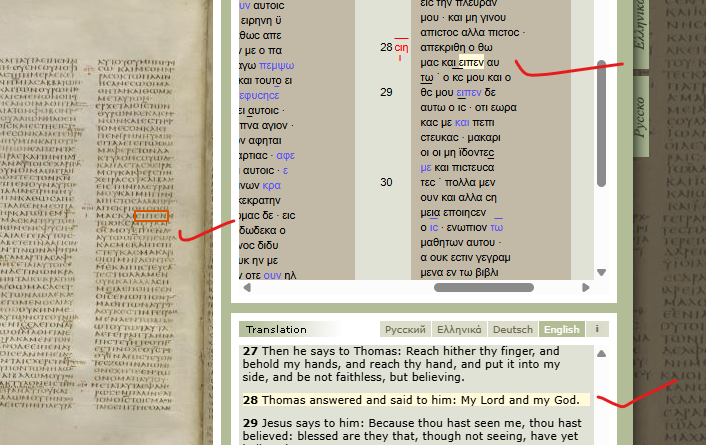Click orange-boxed word in manuscript image
This screenshot has height=445, width=706.
151,216
